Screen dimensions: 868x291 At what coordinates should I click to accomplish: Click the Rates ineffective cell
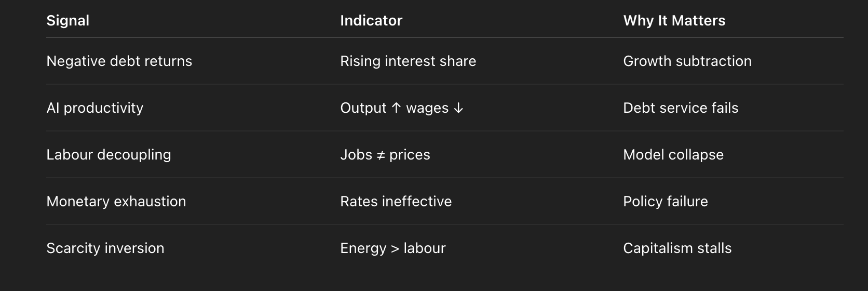click(x=396, y=202)
